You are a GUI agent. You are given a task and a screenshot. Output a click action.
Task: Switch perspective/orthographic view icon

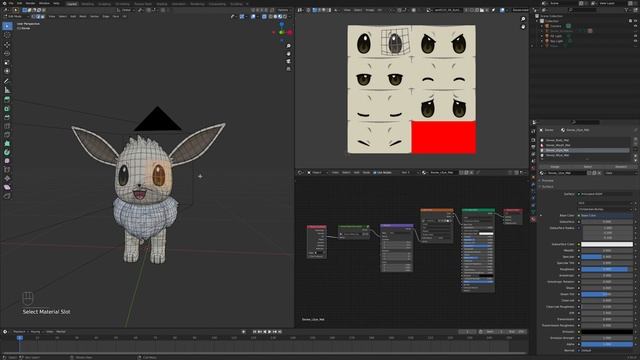pos(289,69)
